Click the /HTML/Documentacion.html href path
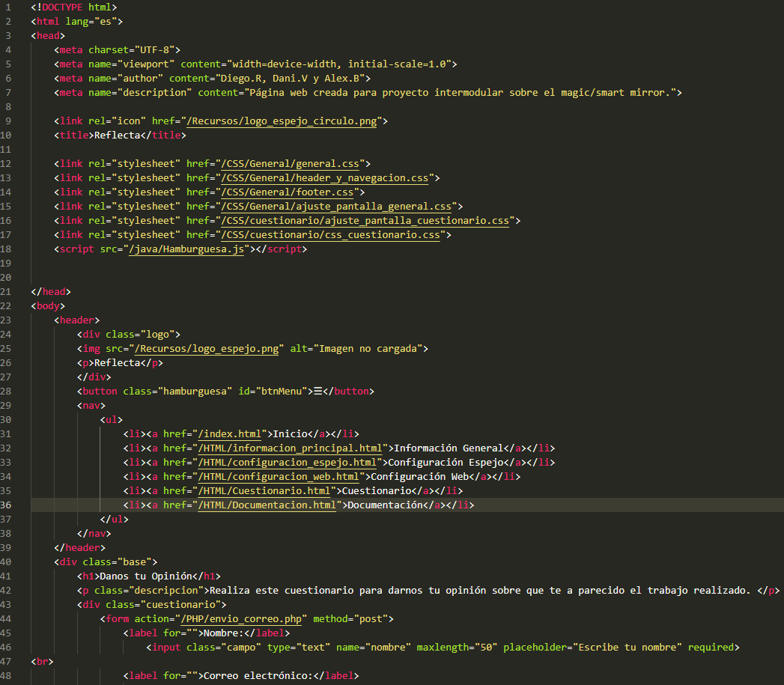 point(267,505)
